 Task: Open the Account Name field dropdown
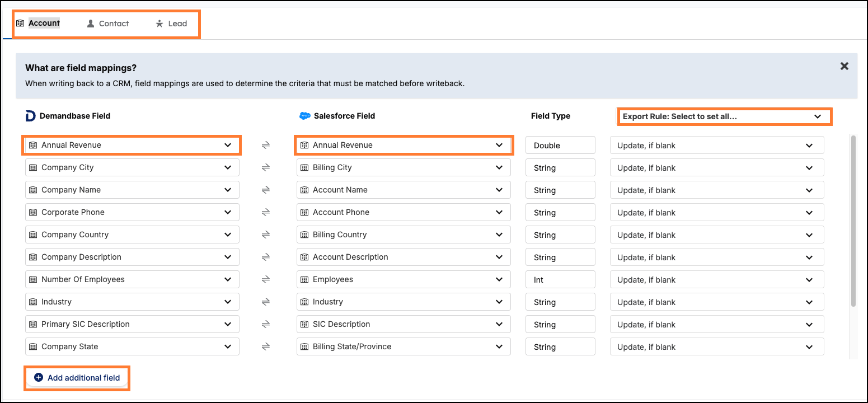click(x=403, y=190)
